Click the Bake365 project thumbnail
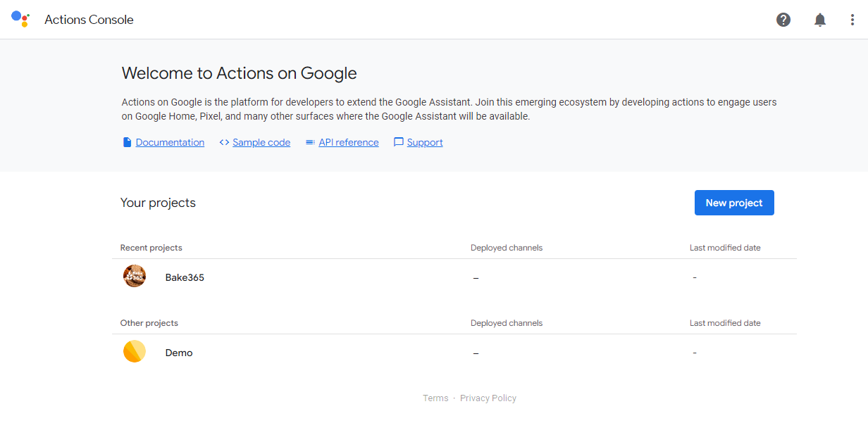This screenshot has width=868, height=423. tap(135, 277)
